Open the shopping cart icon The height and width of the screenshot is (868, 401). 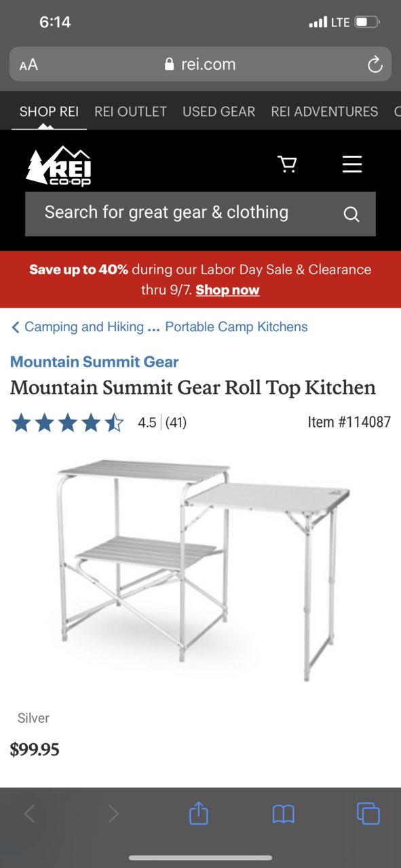pyautogui.click(x=288, y=164)
